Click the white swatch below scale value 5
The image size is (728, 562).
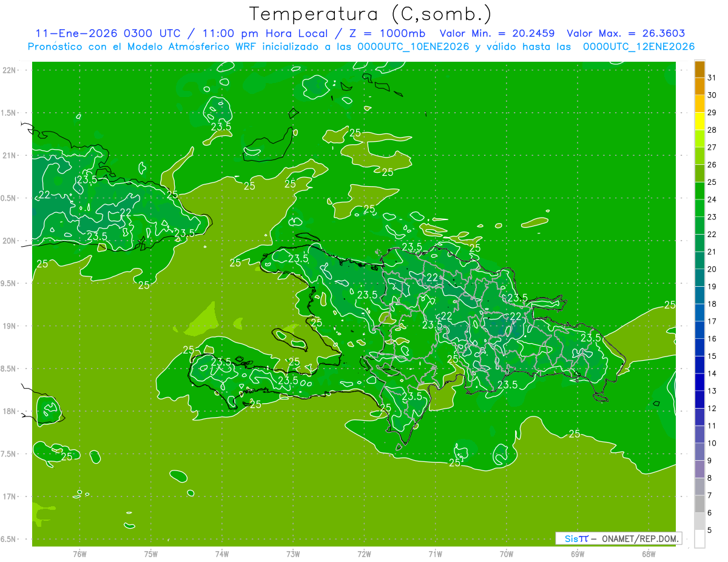point(699,538)
